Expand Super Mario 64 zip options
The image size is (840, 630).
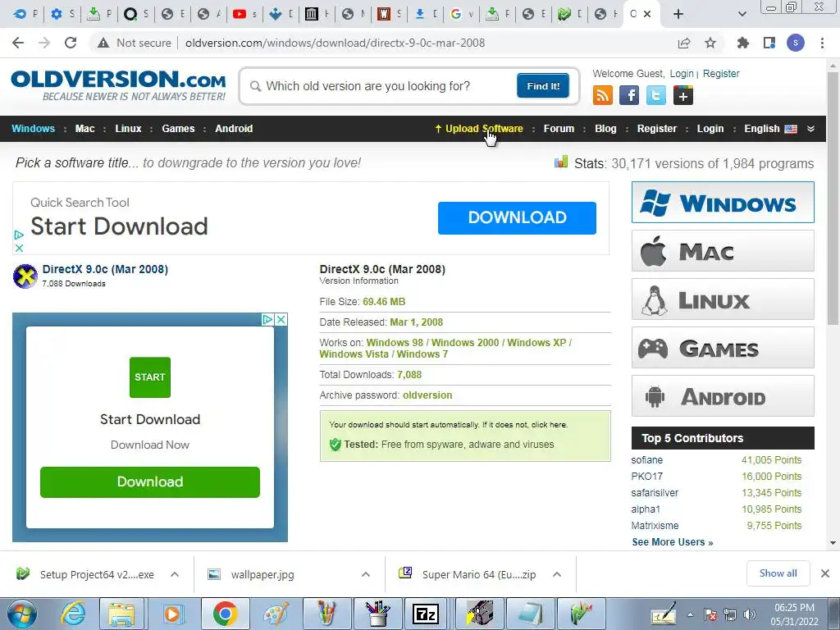coord(557,574)
